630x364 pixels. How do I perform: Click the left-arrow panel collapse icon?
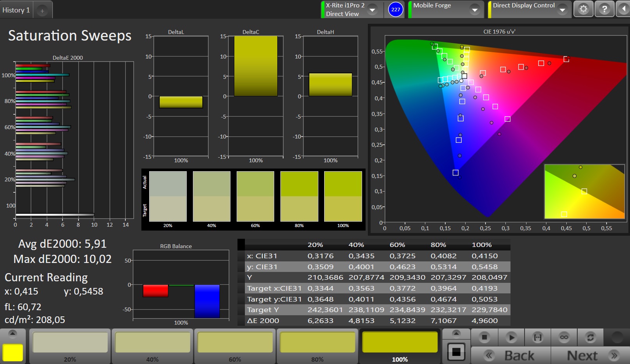[623, 9]
